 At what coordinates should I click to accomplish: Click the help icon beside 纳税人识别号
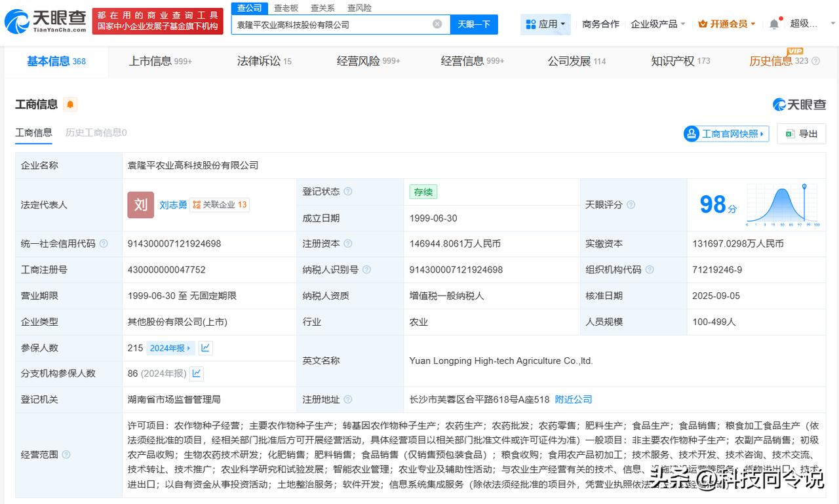[366, 269]
